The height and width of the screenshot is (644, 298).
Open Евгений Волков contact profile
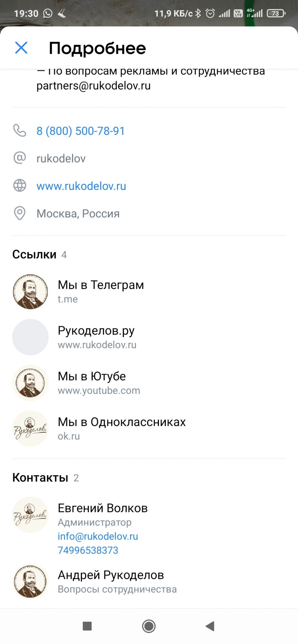tap(103, 508)
